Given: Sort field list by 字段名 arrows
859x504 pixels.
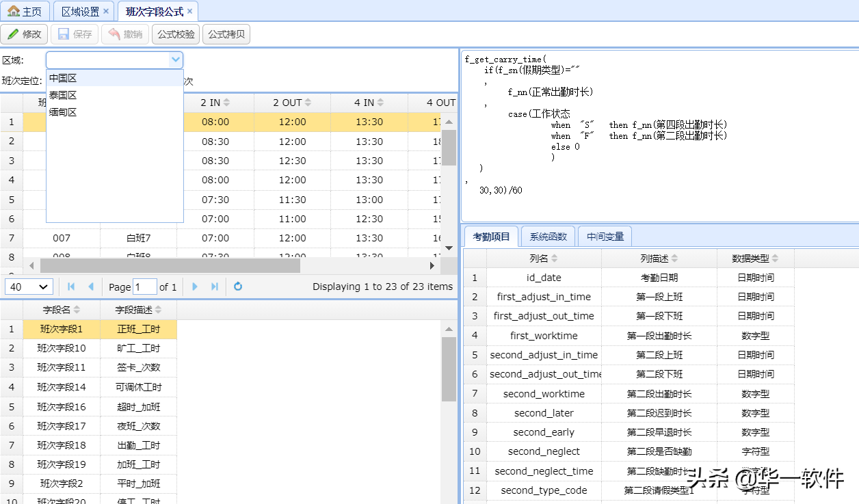Looking at the screenshot, I should pos(77,310).
